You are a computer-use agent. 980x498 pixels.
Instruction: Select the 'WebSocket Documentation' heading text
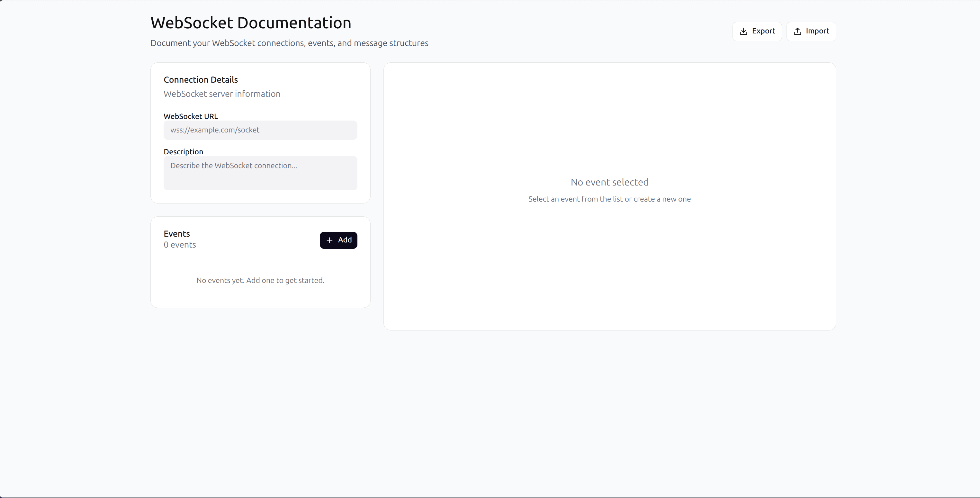[x=251, y=23]
